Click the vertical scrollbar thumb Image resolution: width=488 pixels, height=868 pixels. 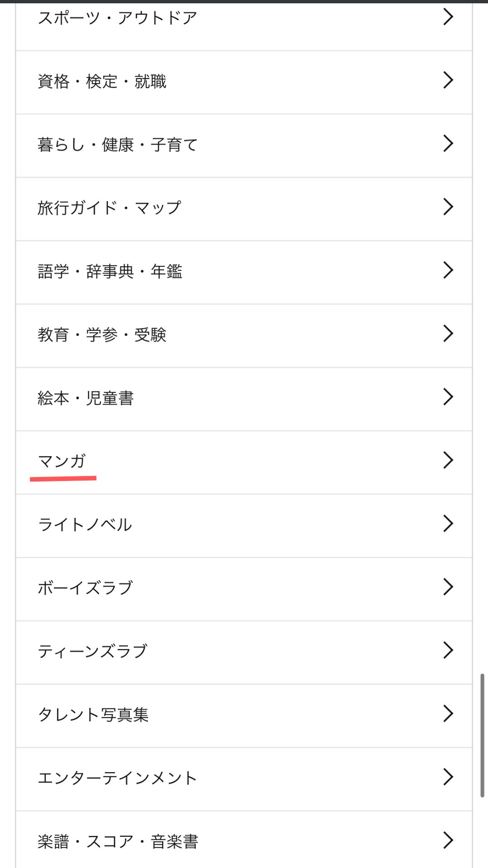click(x=482, y=736)
